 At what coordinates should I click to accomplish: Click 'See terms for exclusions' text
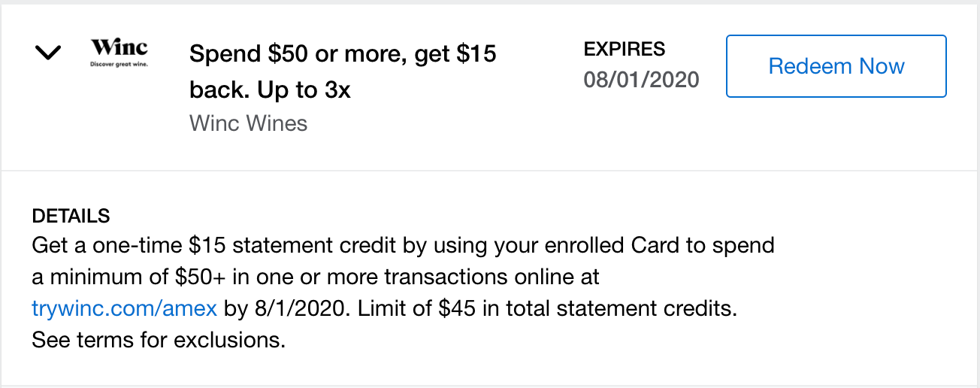pos(159,341)
